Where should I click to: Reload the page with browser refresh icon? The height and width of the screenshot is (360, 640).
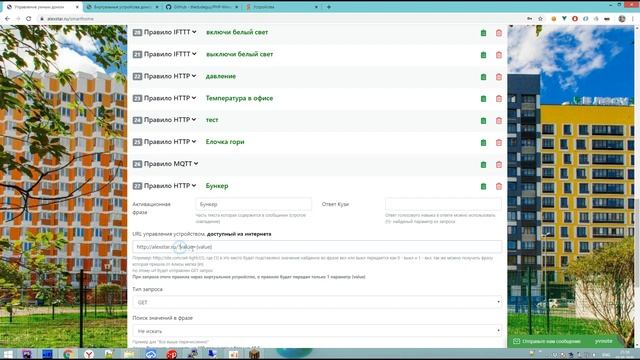pos(29,19)
